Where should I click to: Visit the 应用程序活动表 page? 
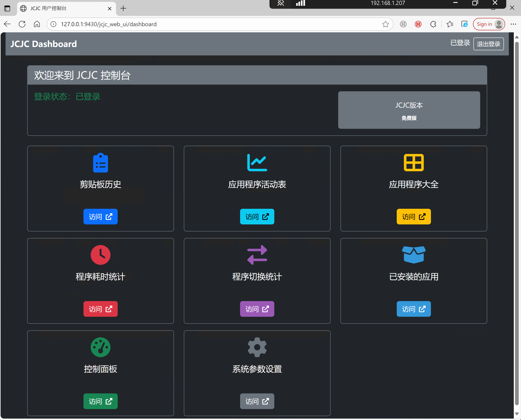click(x=257, y=217)
